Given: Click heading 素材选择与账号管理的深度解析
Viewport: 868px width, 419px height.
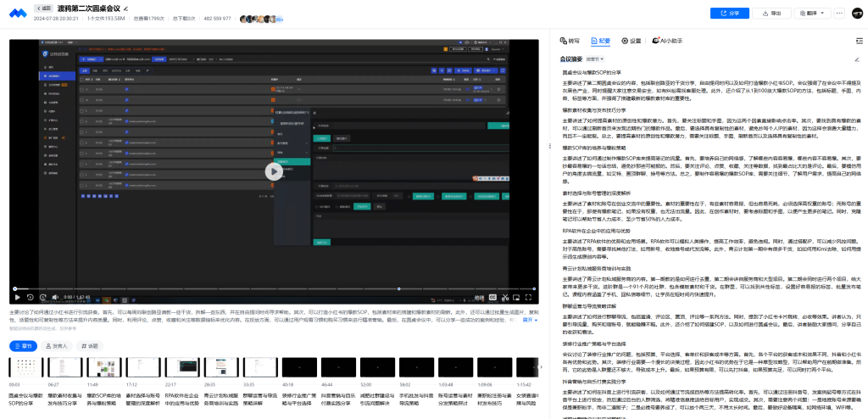Looking at the screenshot, I should point(597,193).
